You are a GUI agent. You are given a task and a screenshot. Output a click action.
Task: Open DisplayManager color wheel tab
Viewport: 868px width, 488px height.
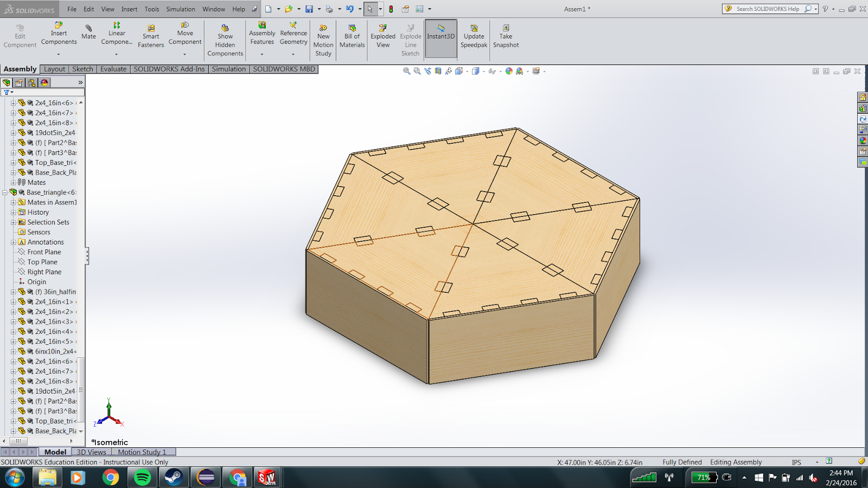point(44,82)
